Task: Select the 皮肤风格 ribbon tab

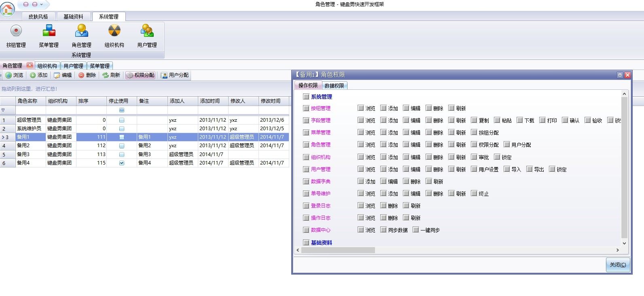Action: (x=38, y=17)
